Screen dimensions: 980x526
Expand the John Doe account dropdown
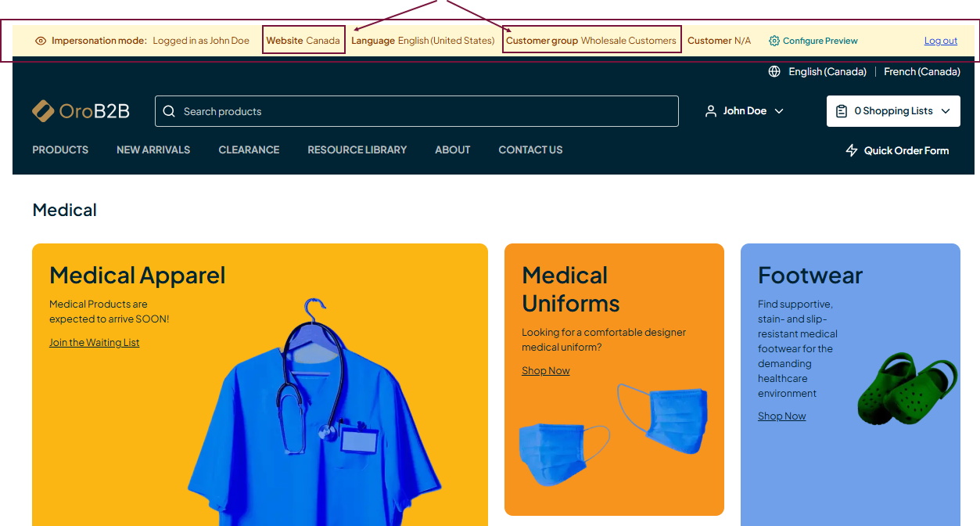click(779, 111)
